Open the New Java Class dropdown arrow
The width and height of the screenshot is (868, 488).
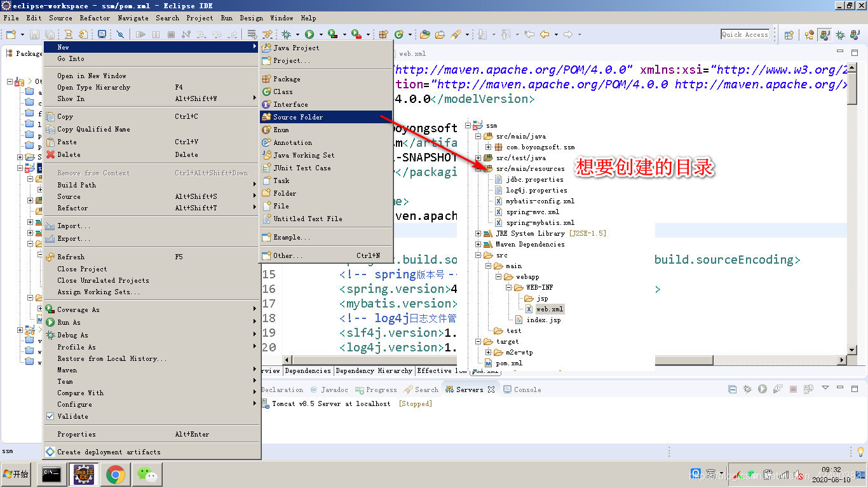(x=410, y=34)
